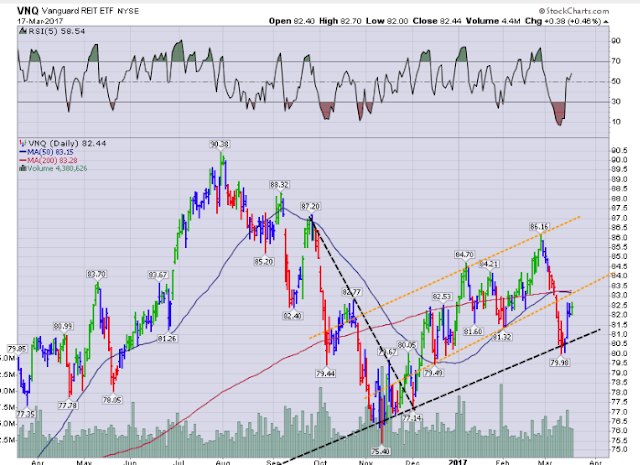Image resolution: width=640 pixels, height=465 pixels.
Task: Click the 81.26 price label
Action: pyautogui.click(x=167, y=338)
